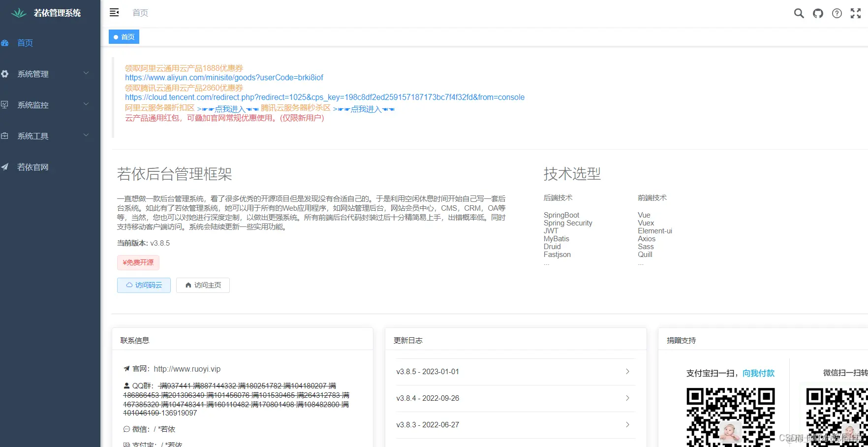868x447 pixels.
Task: Select 首页 in the left sidebar
Action: 50,43
